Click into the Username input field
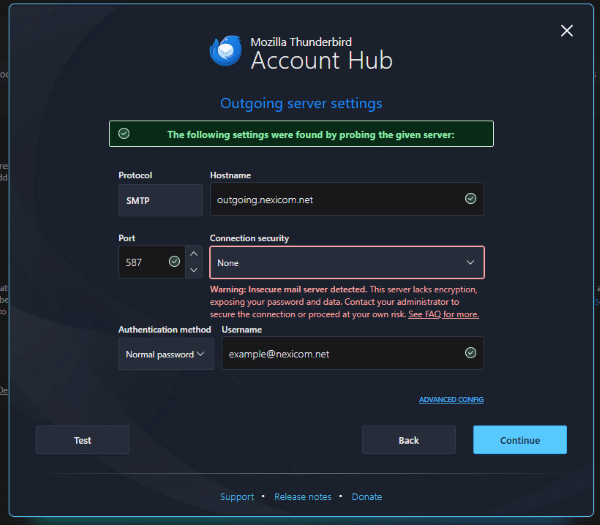This screenshot has height=525, width=600. click(x=352, y=353)
